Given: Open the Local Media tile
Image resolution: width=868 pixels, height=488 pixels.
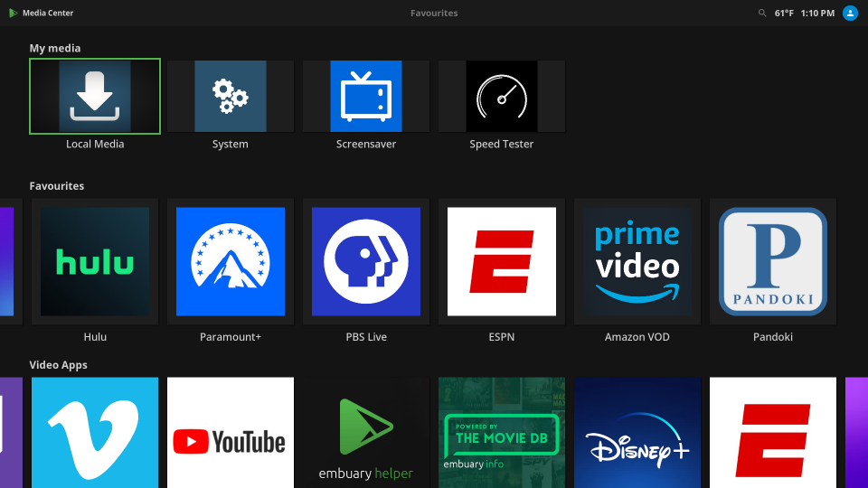Looking at the screenshot, I should (x=95, y=97).
